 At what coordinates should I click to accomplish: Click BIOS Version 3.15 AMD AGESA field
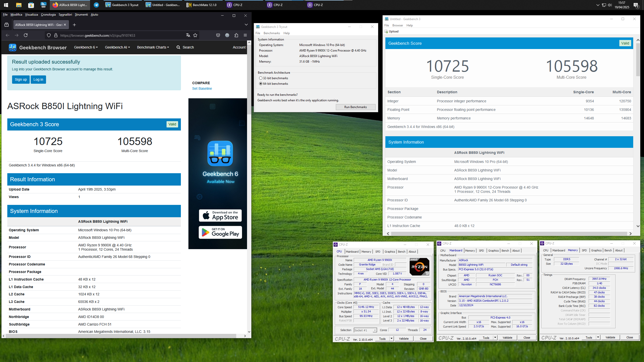pyautogui.click(x=495, y=301)
